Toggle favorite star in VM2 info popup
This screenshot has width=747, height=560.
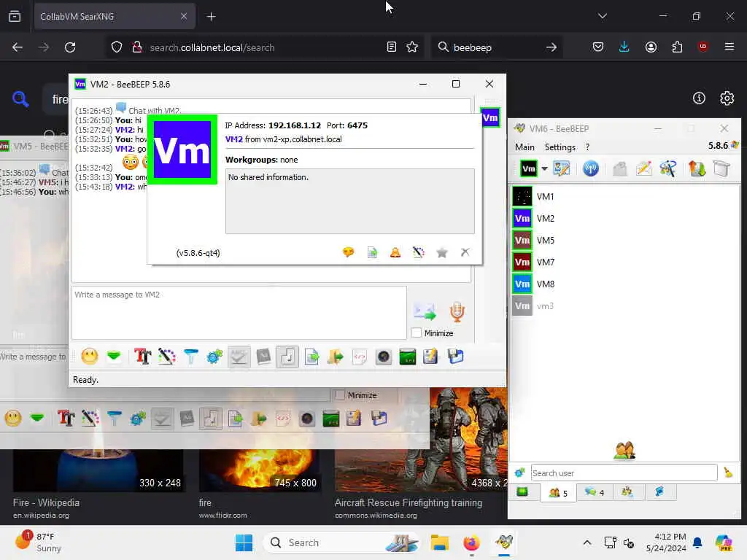coord(442,252)
